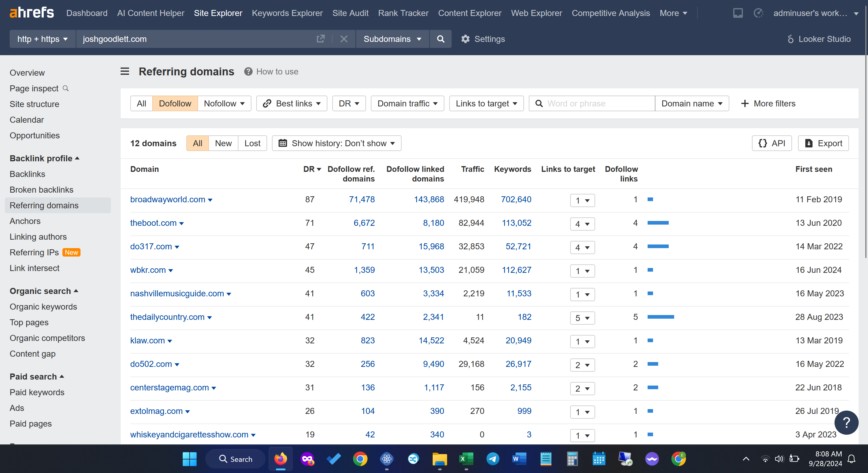This screenshot has width=868, height=473.
Task: Sort table by DR column
Action: (x=312, y=169)
